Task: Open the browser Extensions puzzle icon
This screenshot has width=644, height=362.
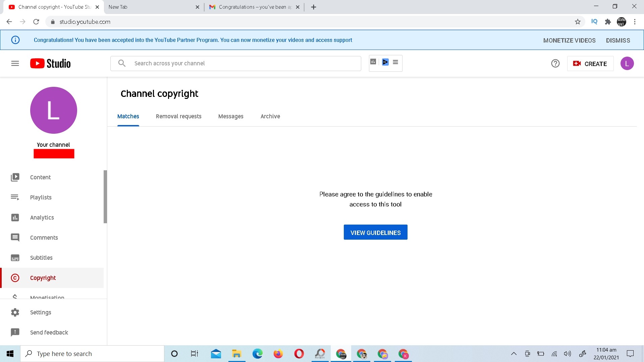Action: (608, 22)
